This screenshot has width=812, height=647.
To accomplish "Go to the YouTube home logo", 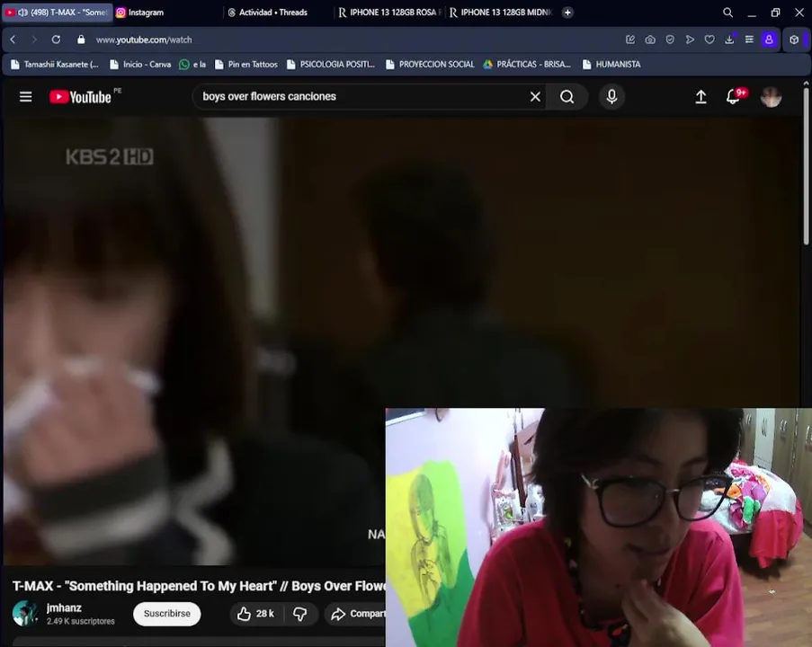I will (x=80, y=97).
